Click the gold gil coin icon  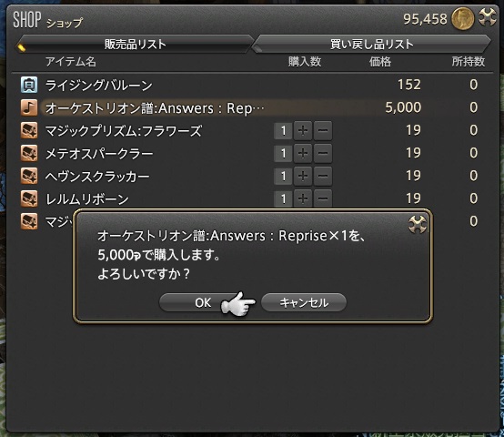pos(462,18)
